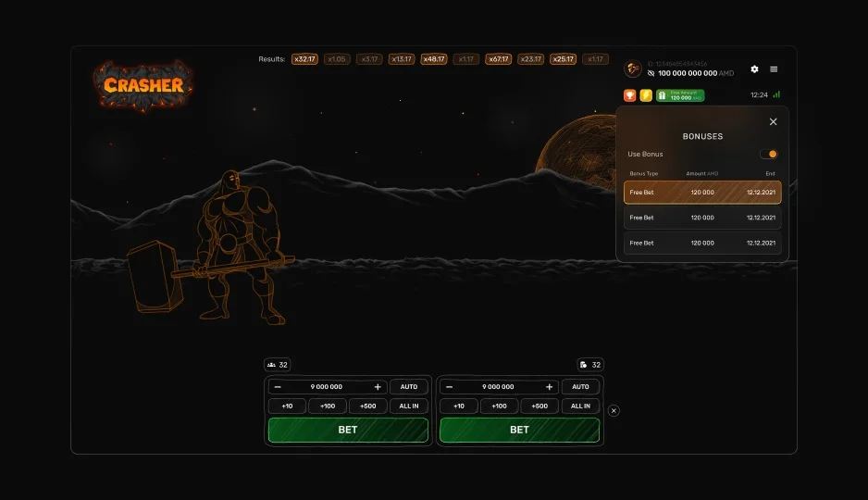Open the settings gear icon
The width and height of the screenshot is (868, 500).
tap(754, 69)
